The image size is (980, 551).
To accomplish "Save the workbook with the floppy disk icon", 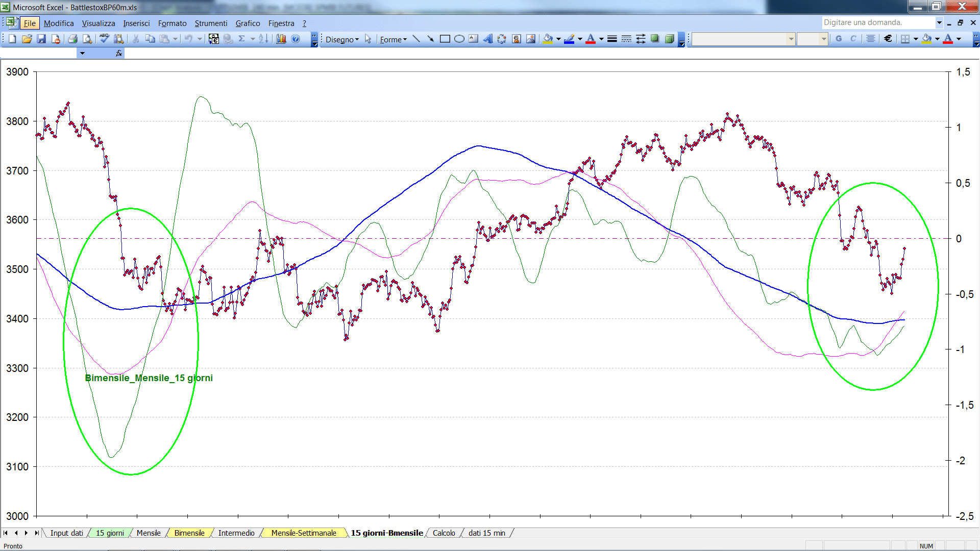I will [41, 39].
